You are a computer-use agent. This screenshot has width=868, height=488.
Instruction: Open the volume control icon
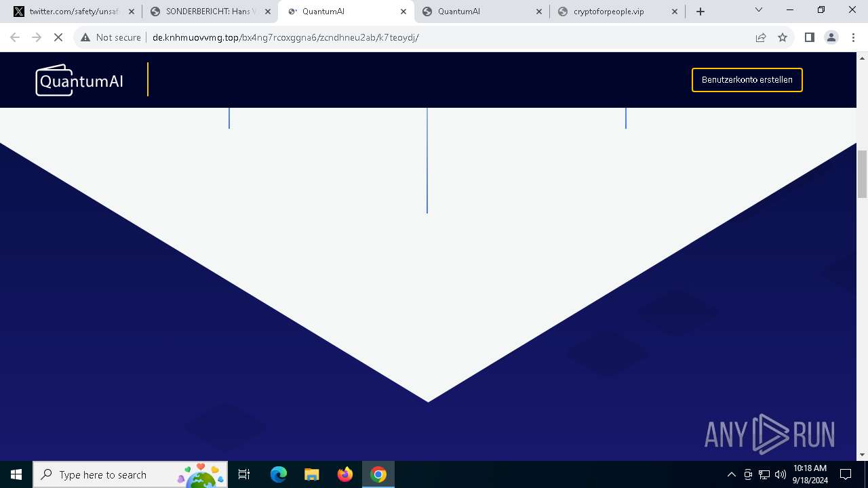781,474
